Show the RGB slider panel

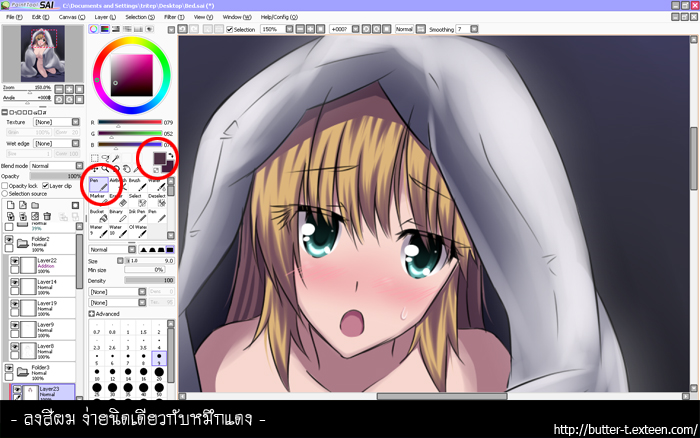104,29
